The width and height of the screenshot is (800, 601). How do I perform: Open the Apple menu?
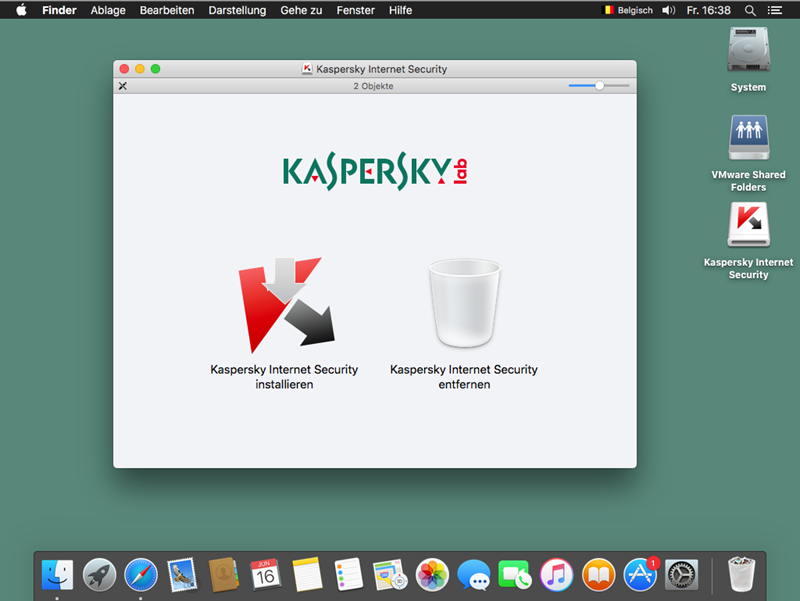(x=20, y=10)
